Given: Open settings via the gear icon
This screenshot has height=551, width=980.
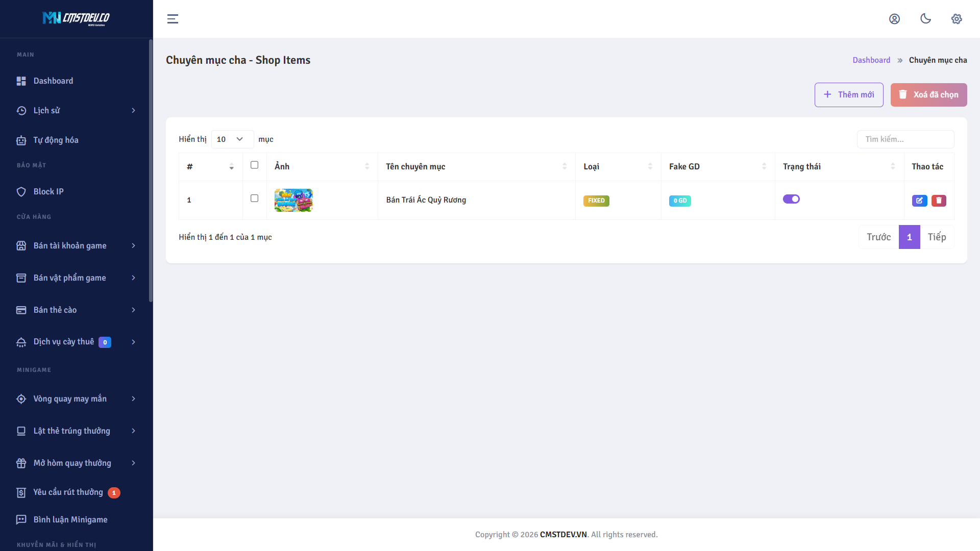Looking at the screenshot, I should click(x=957, y=19).
